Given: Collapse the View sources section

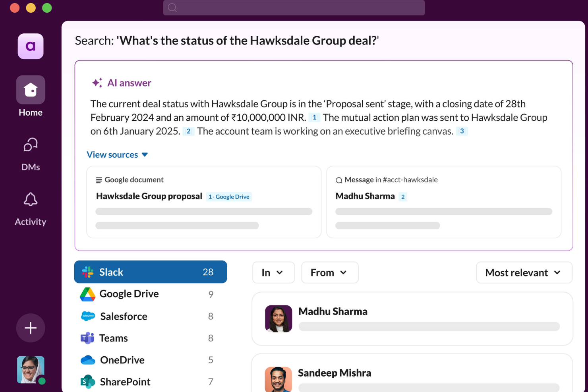Looking at the screenshot, I should click(117, 154).
